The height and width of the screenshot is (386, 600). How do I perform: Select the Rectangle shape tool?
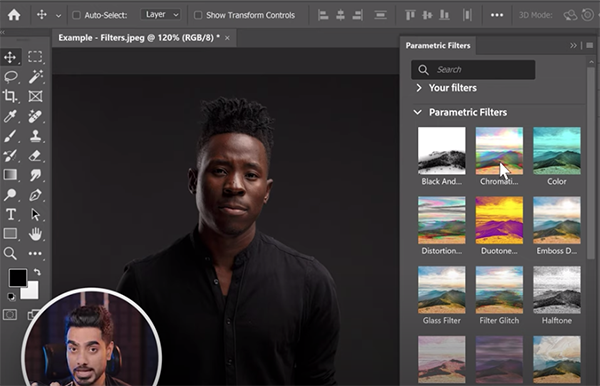(10, 233)
